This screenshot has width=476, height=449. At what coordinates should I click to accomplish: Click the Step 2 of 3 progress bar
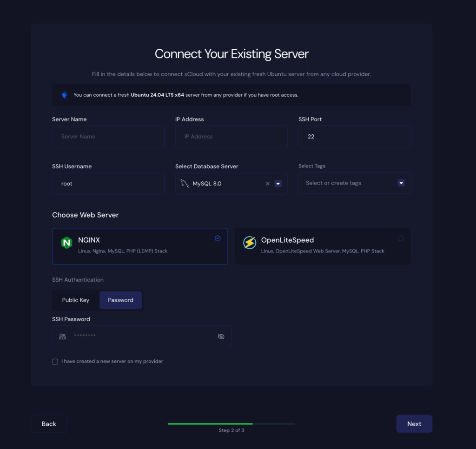point(231,424)
